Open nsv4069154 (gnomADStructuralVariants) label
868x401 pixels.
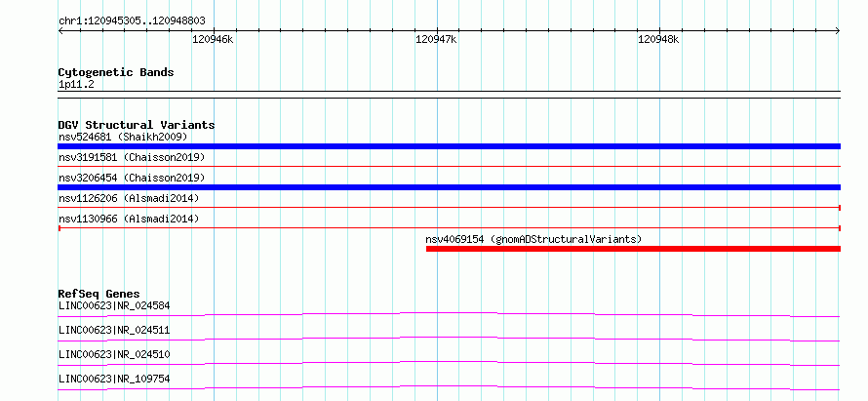(533, 239)
